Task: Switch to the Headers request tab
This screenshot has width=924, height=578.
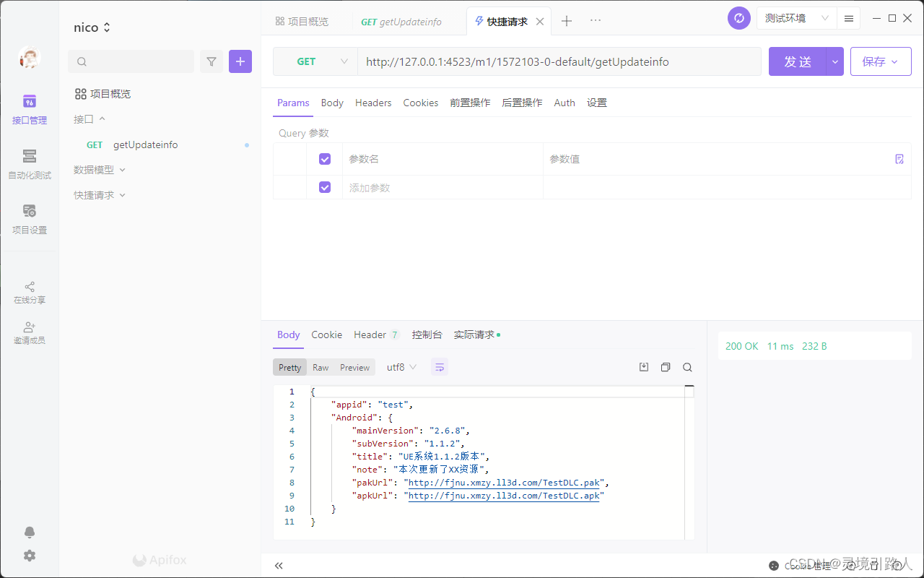Action: pyautogui.click(x=373, y=103)
